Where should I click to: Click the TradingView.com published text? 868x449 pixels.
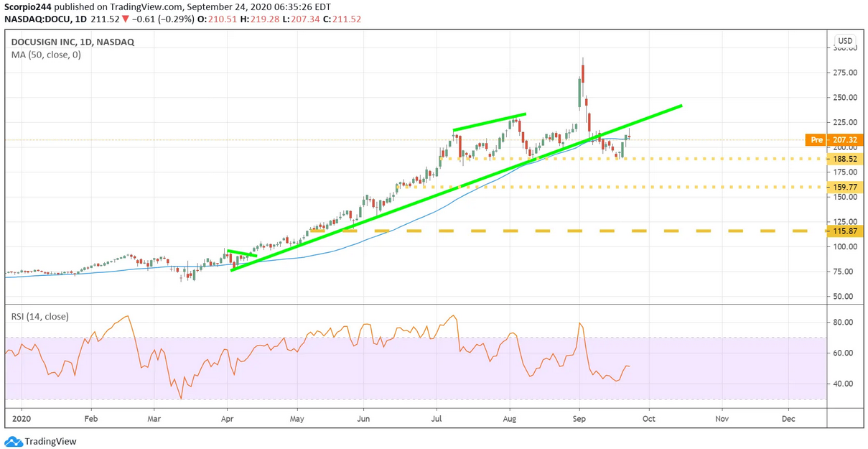pyautogui.click(x=118, y=6)
